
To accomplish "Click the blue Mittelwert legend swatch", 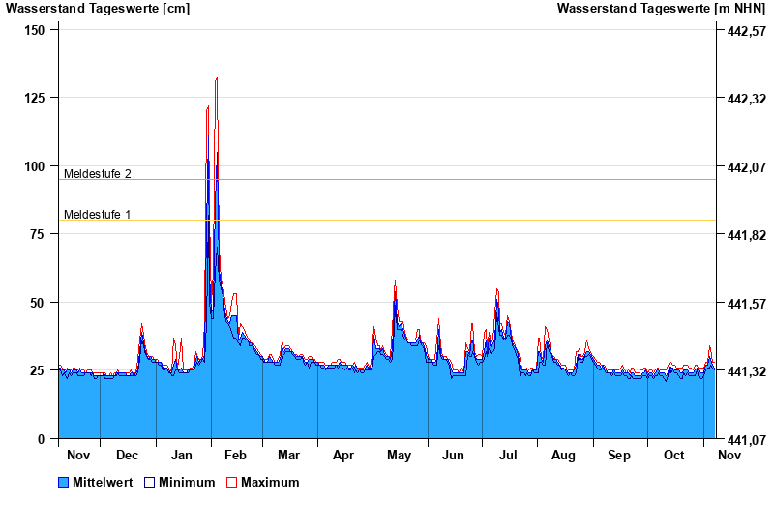I will (64, 483).
